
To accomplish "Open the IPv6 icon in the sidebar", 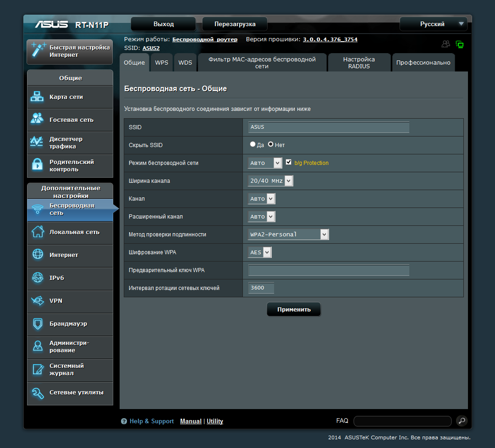I will tap(38, 278).
